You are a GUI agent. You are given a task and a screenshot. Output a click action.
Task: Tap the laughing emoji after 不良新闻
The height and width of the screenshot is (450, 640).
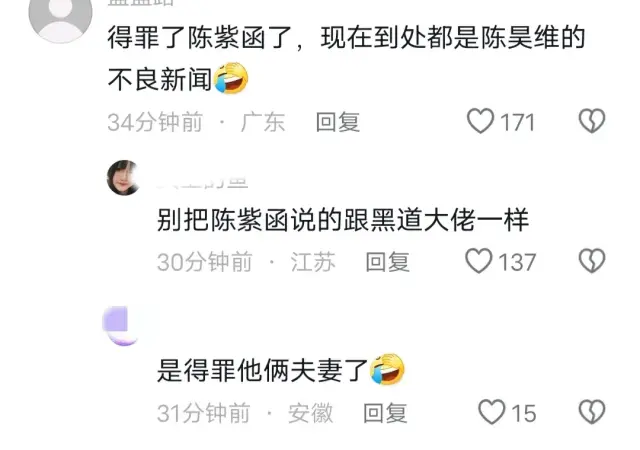coord(231,78)
